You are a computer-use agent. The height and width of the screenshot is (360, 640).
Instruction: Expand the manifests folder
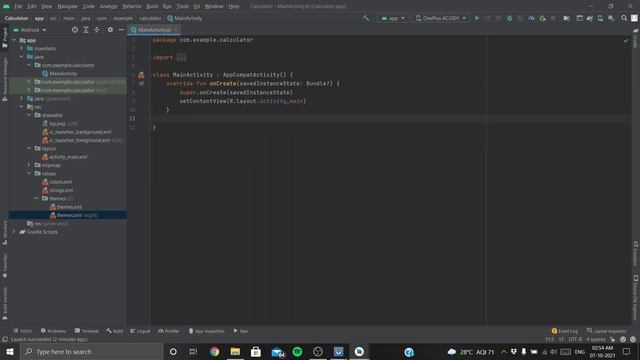tap(22, 48)
